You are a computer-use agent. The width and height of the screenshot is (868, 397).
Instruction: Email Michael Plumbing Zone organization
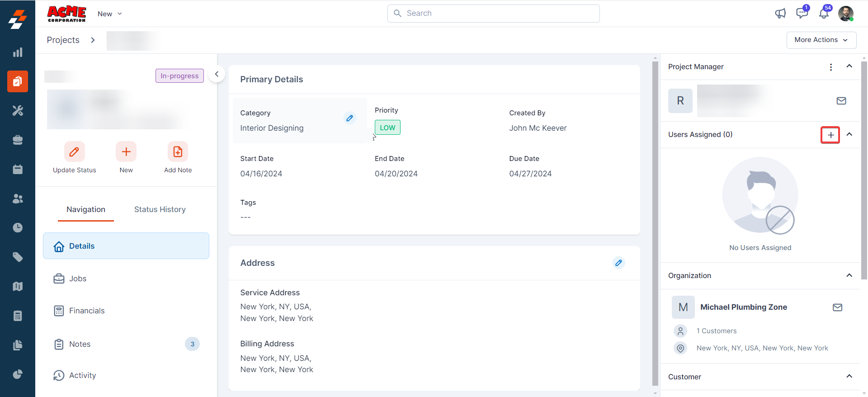tap(837, 307)
